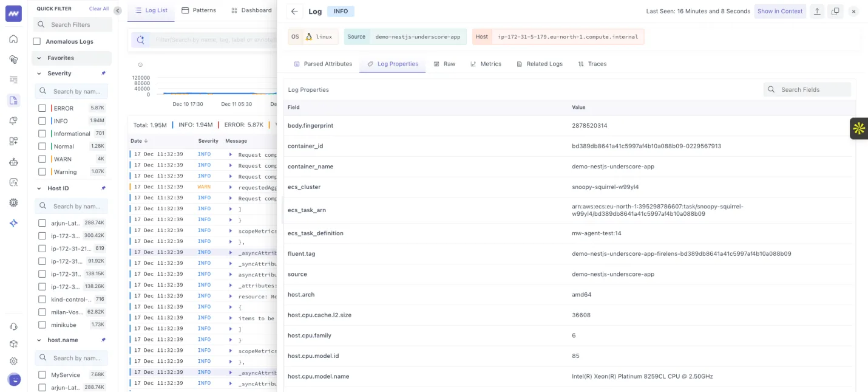Click the AI search icon in filter bar
This screenshot has width=868, height=392.
point(141,40)
